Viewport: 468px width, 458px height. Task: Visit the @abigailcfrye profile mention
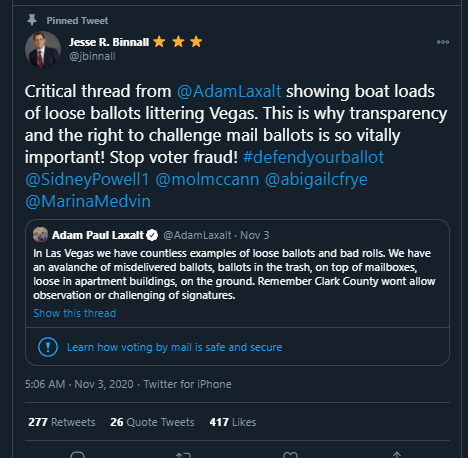point(316,179)
